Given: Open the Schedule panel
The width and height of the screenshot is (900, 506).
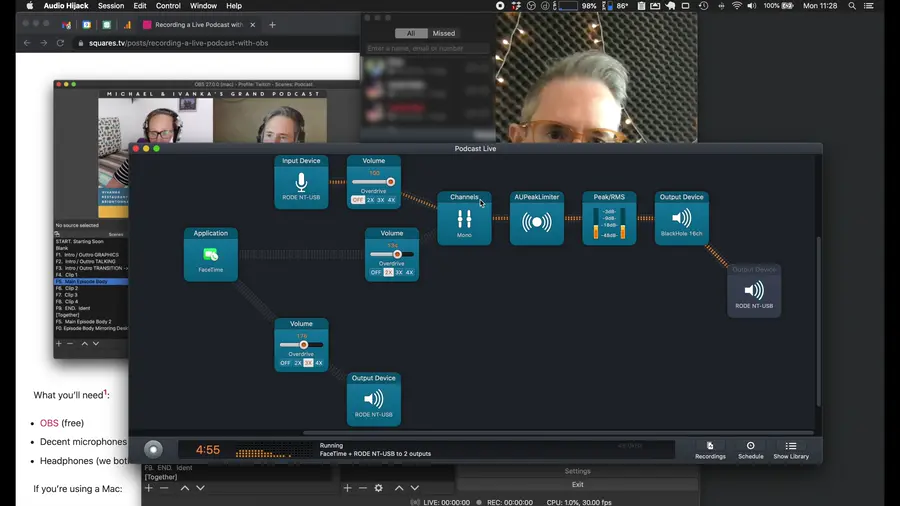Looking at the screenshot, I should (x=750, y=450).
